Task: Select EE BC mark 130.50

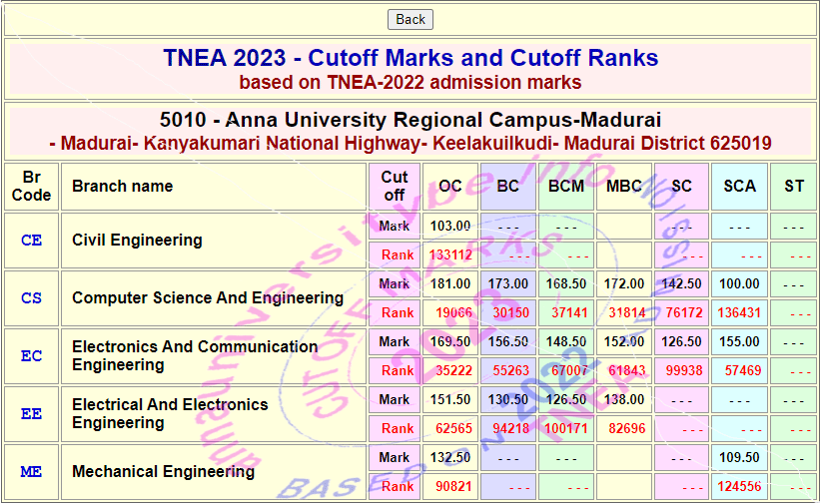Action: pyautogui.click(x=508, y=400)
